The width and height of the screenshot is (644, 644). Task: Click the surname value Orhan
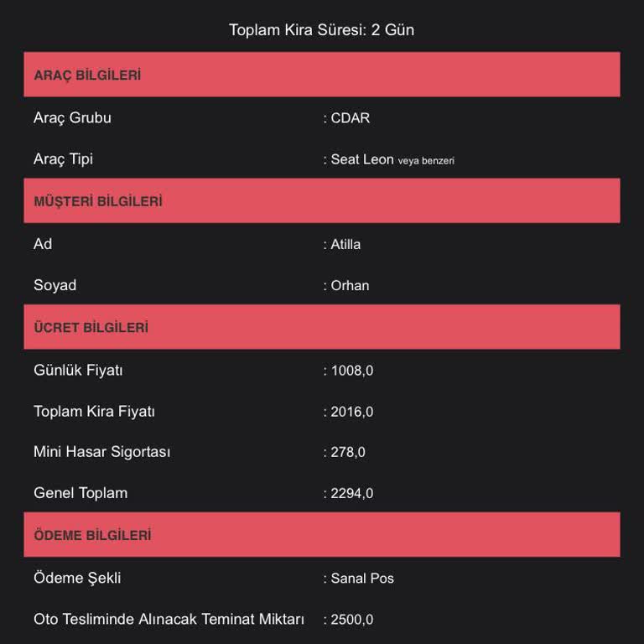[350, 286]
